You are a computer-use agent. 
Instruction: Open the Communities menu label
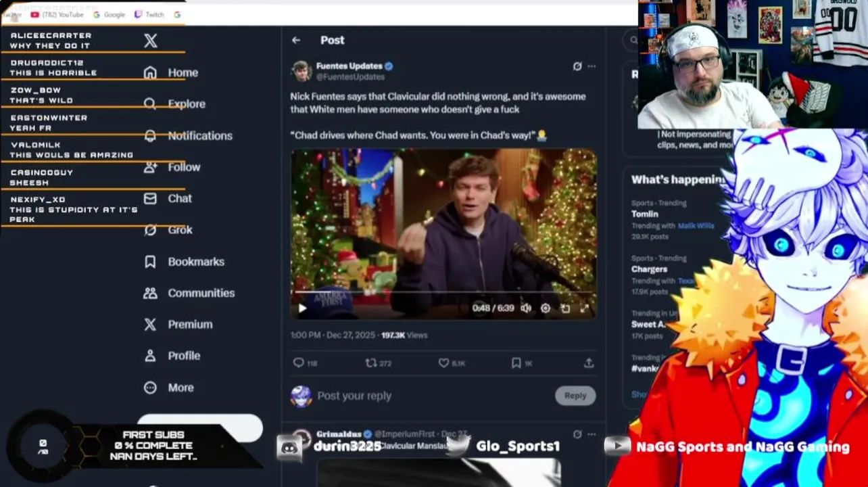(201, 293)
